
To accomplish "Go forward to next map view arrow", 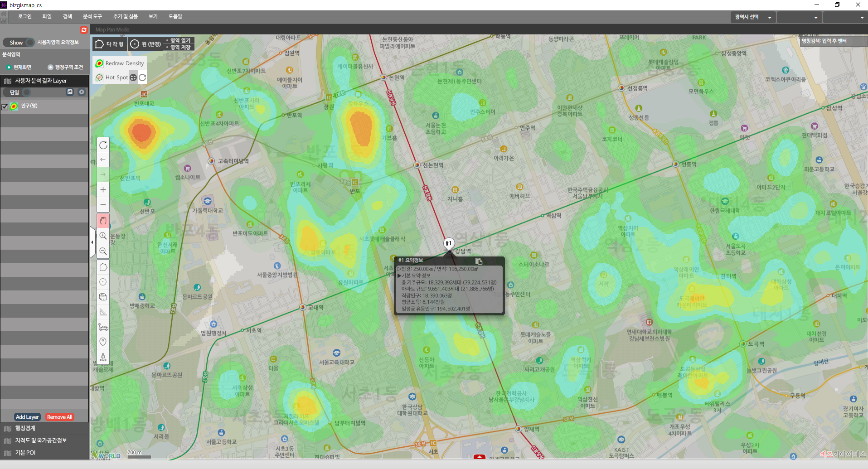I will [103, 174].
